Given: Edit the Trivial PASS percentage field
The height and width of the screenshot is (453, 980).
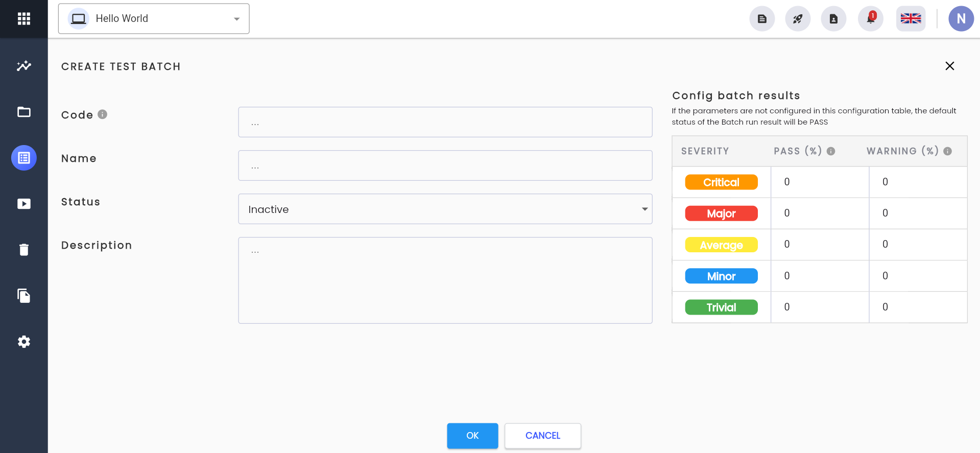Looking at the screenshot, I should point(820,307).
